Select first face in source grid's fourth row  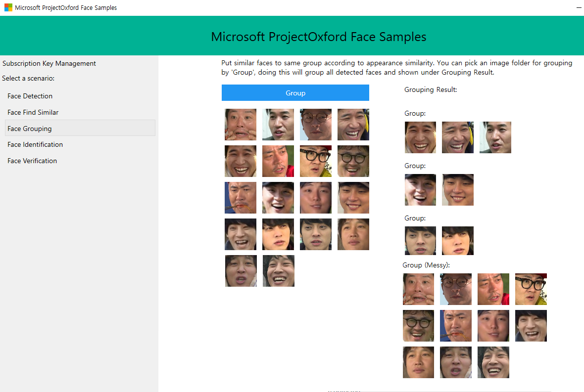241,234
